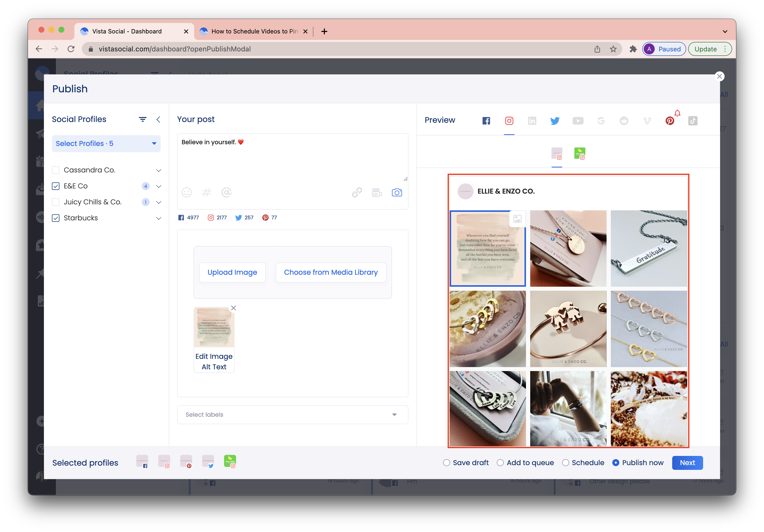Choose the Schedule radio option
Viewport: 764px width, 532px height.
click(565, 463)
